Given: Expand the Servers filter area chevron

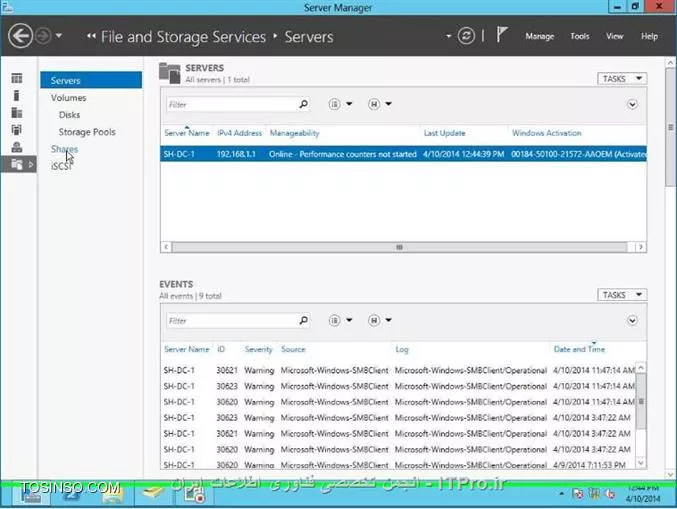Looking at the screenshot, I should (632, 104).
